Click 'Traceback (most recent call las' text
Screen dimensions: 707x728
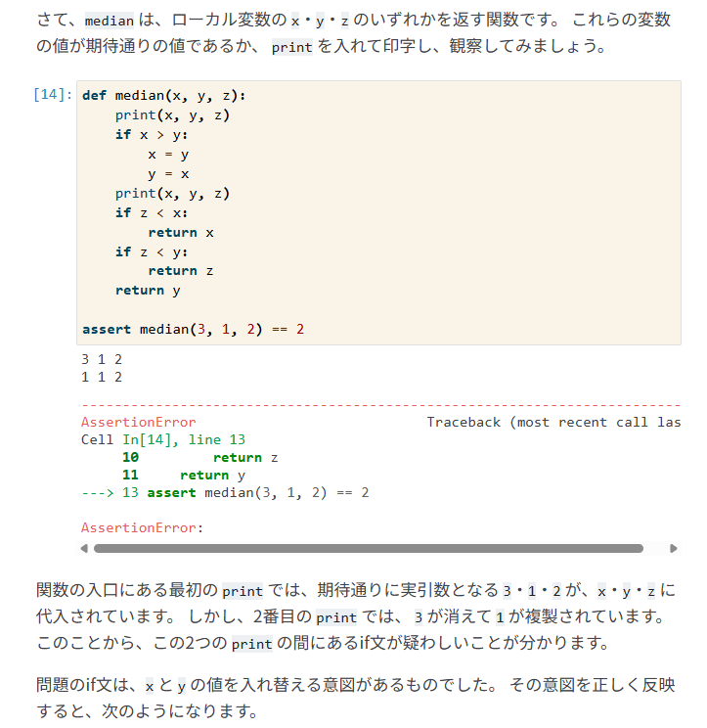(x=553, y=422)
